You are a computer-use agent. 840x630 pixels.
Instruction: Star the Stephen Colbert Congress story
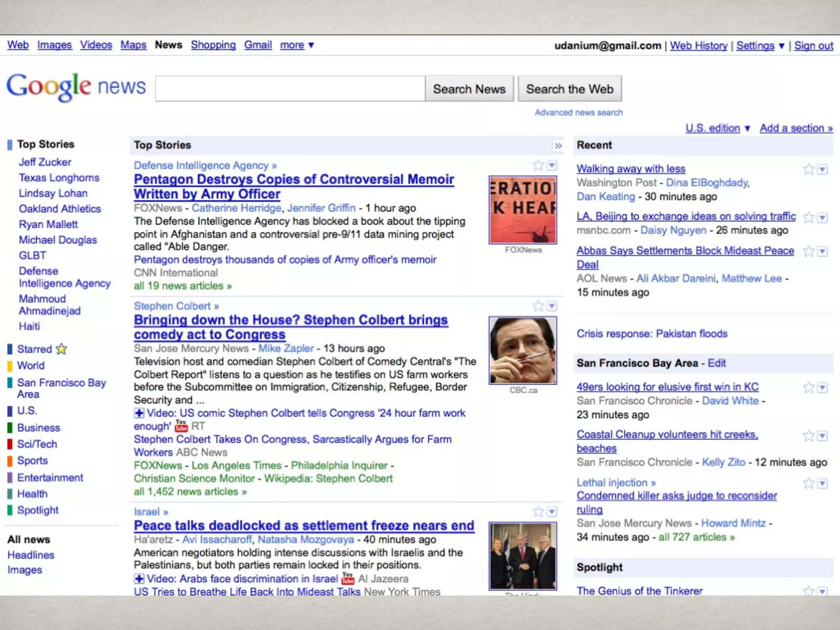pos(538,306)
